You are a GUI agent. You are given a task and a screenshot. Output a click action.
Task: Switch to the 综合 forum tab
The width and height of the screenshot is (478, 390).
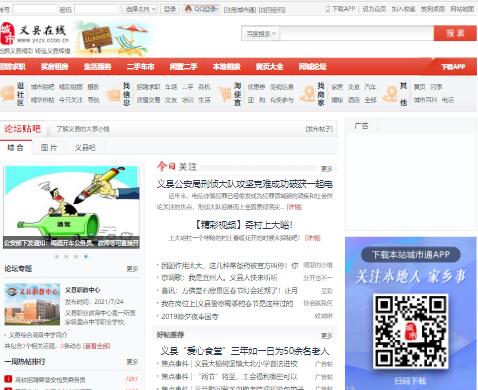click(16, 148)
